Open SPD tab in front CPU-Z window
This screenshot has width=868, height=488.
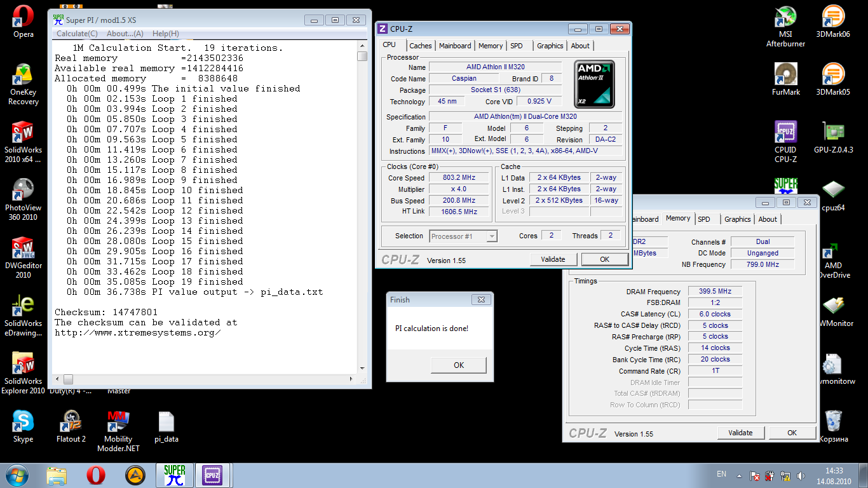click(x=517, y=46)
